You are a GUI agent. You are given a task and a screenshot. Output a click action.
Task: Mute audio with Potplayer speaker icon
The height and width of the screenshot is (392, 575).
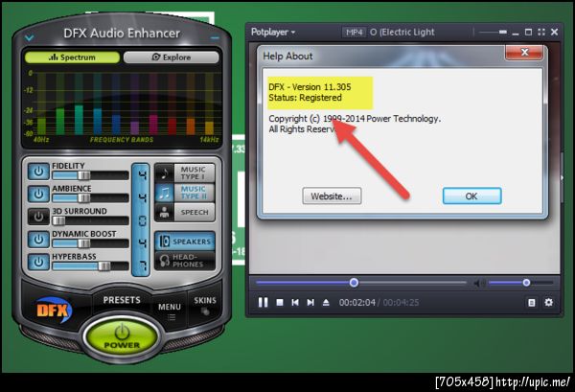tap(478, 283)
